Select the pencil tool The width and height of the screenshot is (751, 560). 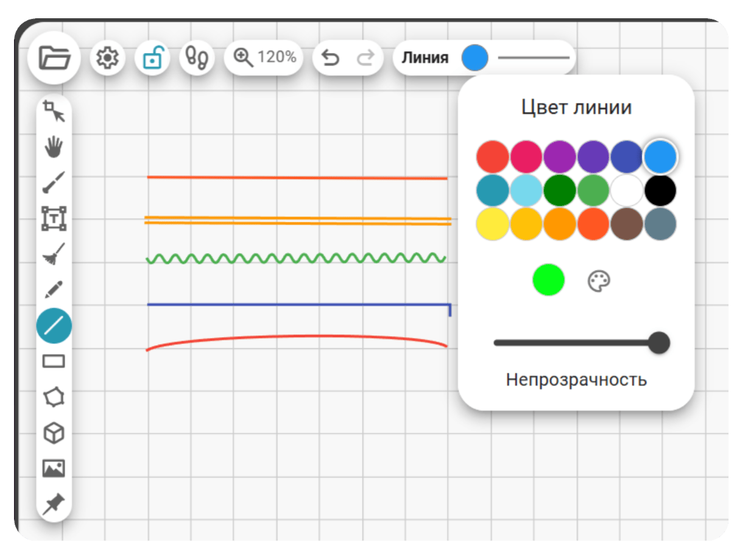tap(54, 290)
